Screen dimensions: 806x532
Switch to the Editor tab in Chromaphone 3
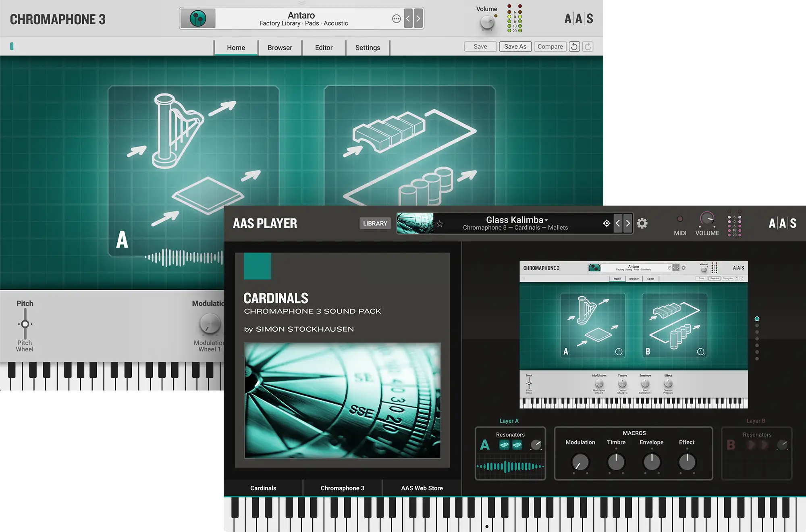(324, 48)
